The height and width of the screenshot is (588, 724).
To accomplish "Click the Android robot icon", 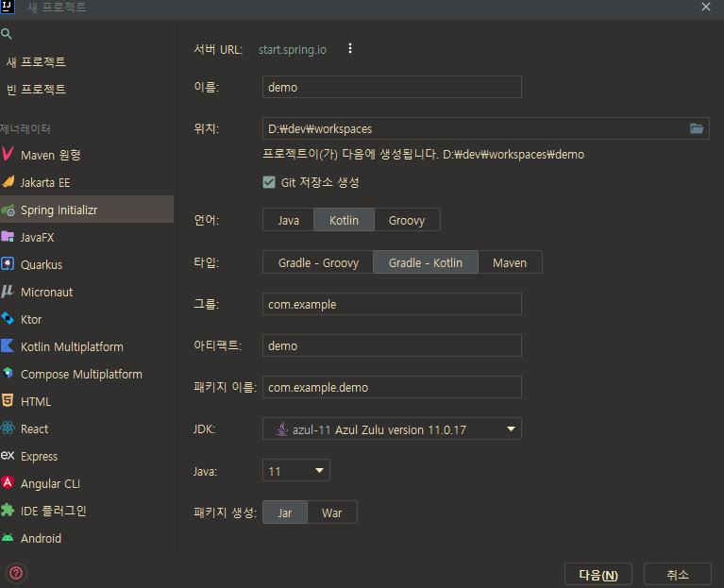I will tap(8, 538).
